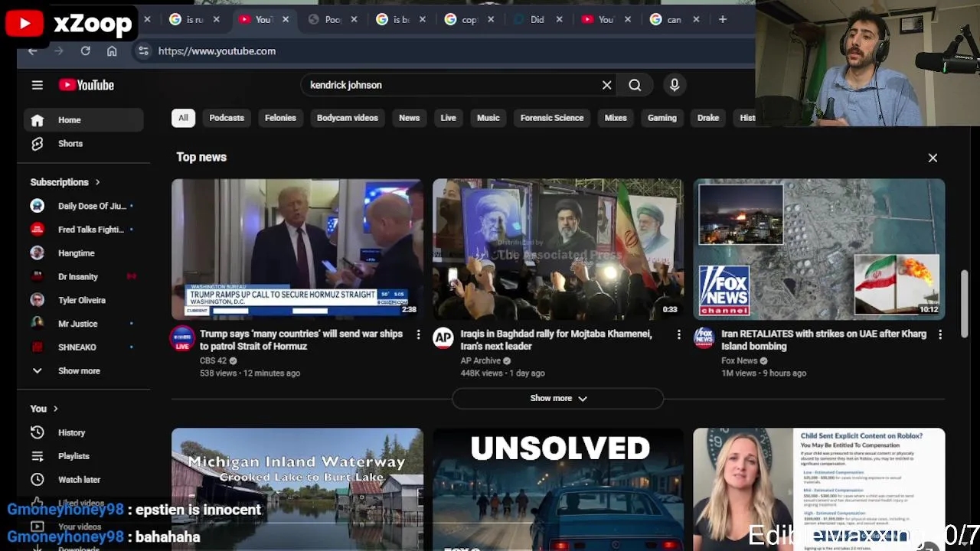Open Playlists in the sidebar

84,456
